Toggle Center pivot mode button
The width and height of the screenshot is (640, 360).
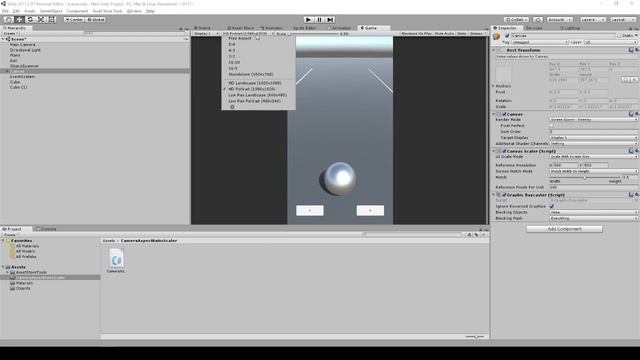tap(74, 20)
